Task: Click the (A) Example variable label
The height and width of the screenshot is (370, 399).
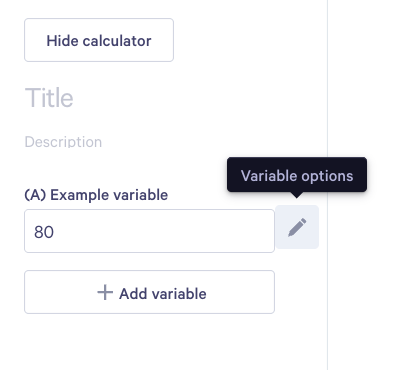Action: tap(96, 195)
